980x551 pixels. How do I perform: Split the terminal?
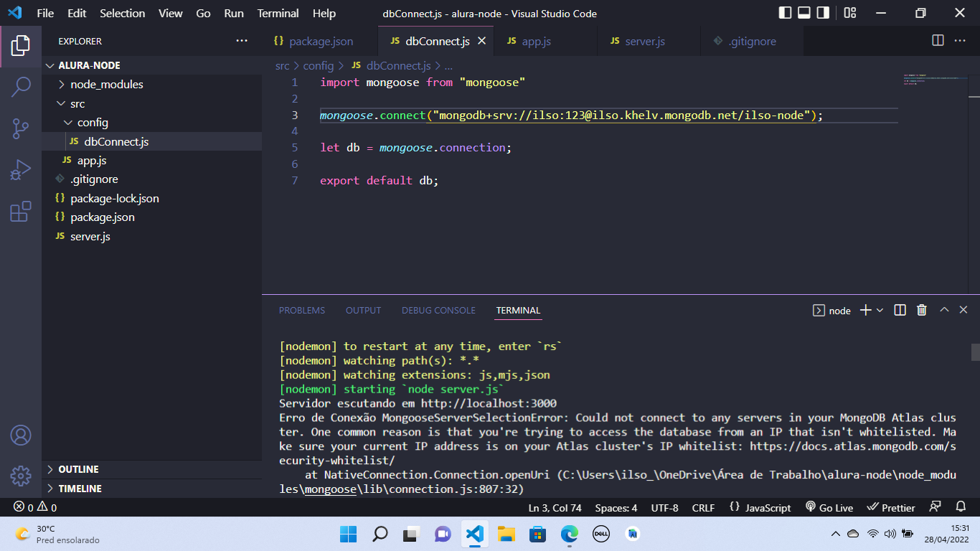coord(900,310)
